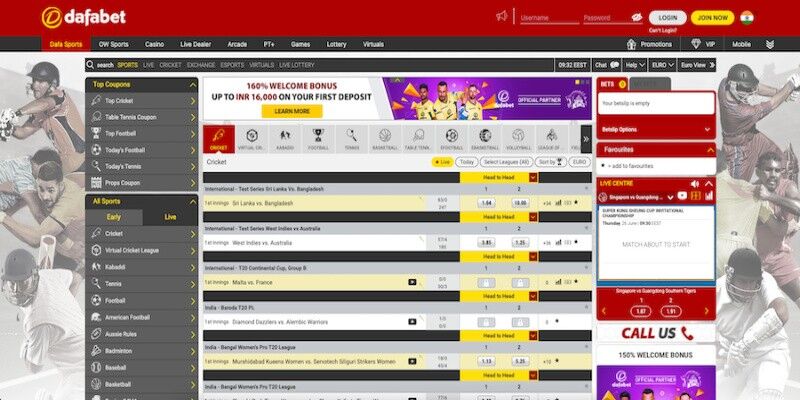Go to the Casino menu
This screenshot has width=800, height=400.
click(155, 44)
